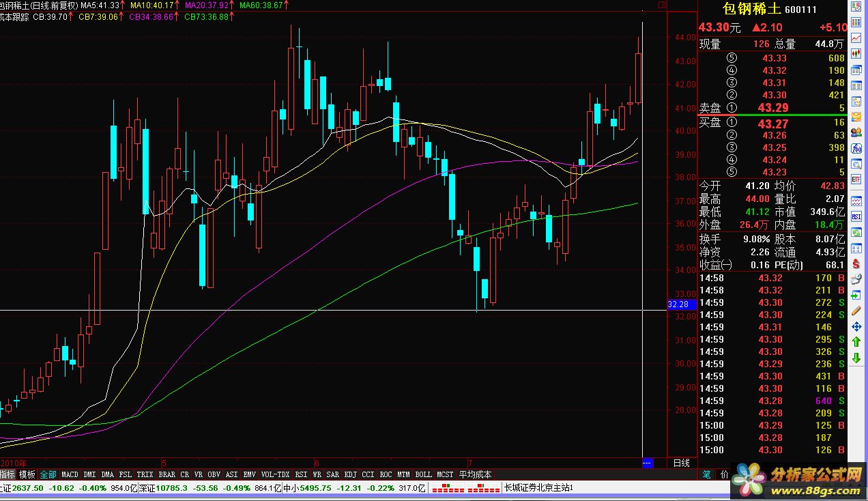Select the VR indicator tab
868x501 pixels.
click(x=199, y=474)
